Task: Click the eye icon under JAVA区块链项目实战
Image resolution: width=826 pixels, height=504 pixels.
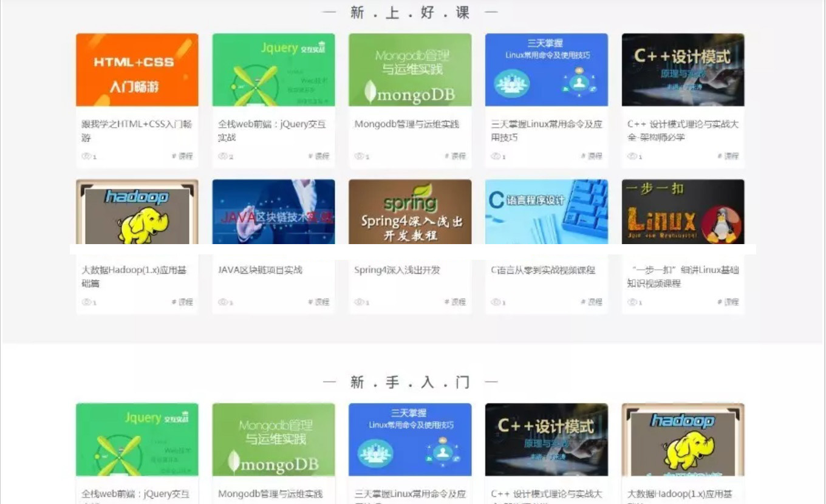Action: click(x=223, y=302)
